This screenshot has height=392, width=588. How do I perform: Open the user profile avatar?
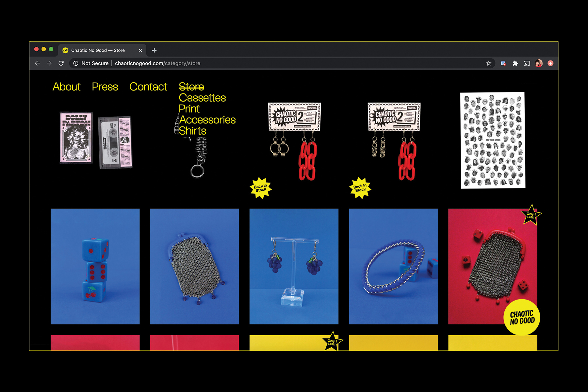coord(539,63)
